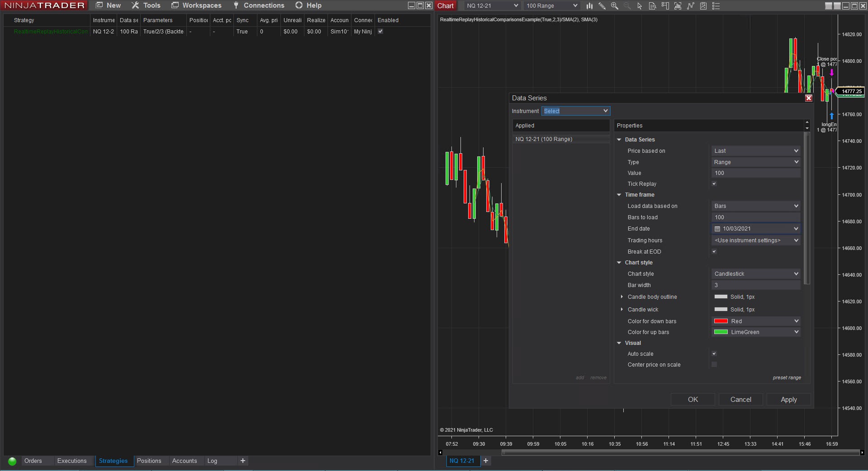This screenshot has width=868, height=471.
Task: Expand the Candle body outline property
Action: coord(622,297)
